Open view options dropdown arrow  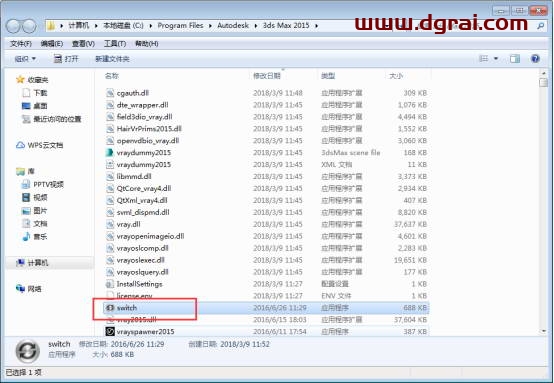pos(496,59)
